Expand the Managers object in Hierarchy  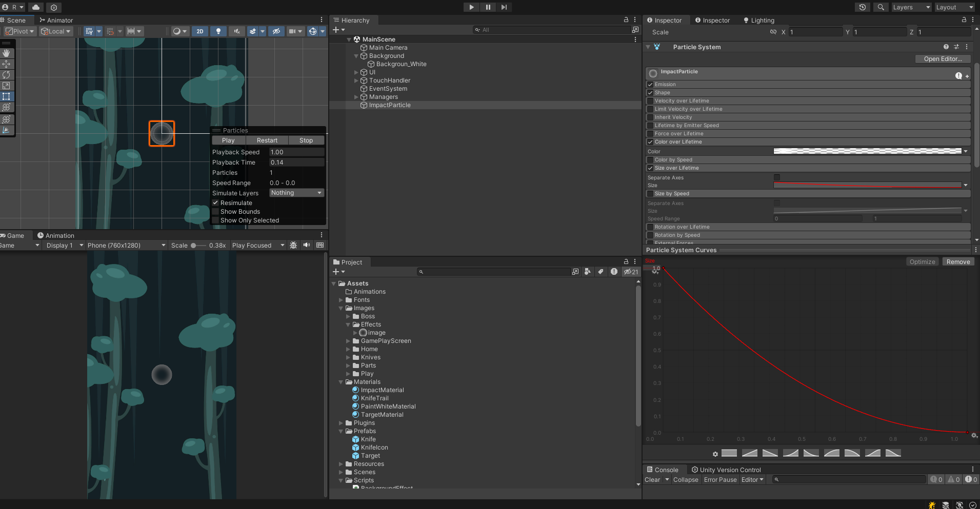356,97
